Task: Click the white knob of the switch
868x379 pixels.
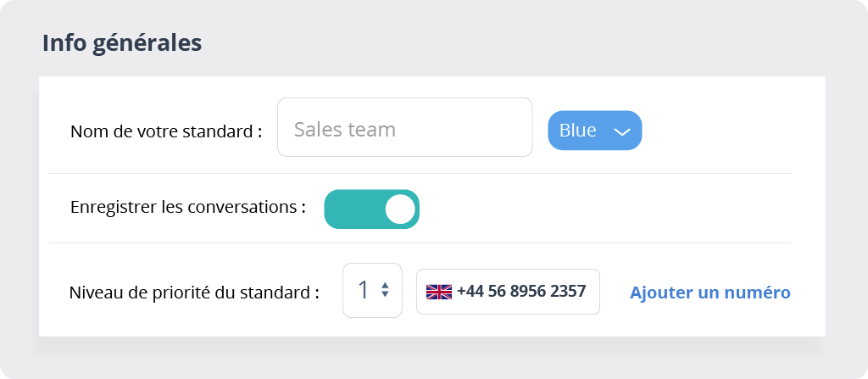Action: point(400,209)
